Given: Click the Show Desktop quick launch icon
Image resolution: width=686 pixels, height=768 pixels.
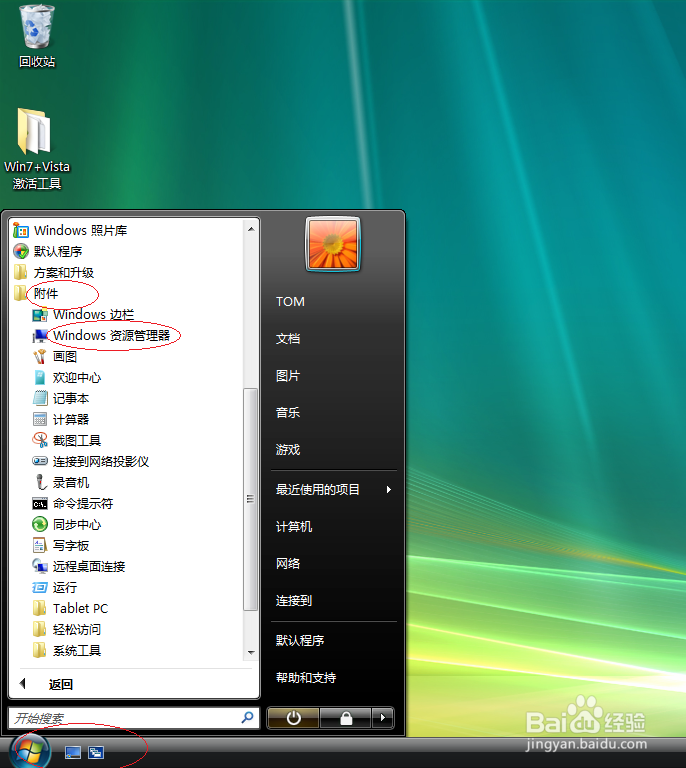Looking at the screenshot, I should [73, 752].
